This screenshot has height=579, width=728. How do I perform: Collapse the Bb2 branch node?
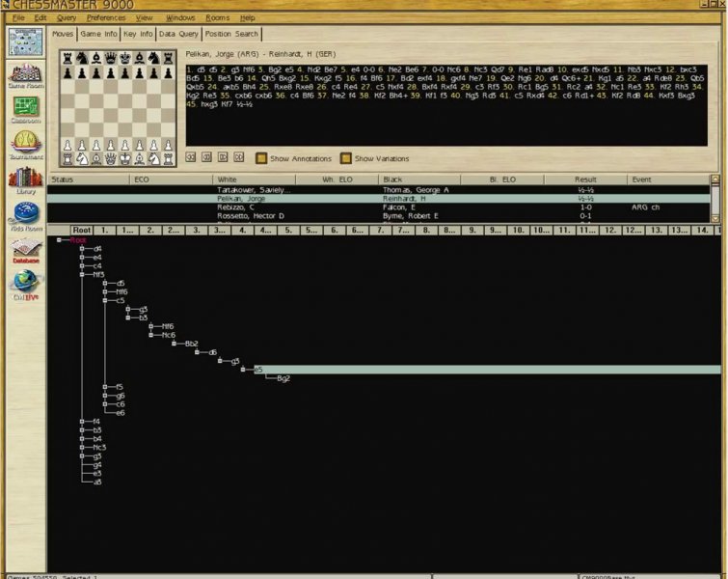pos(175,344)
